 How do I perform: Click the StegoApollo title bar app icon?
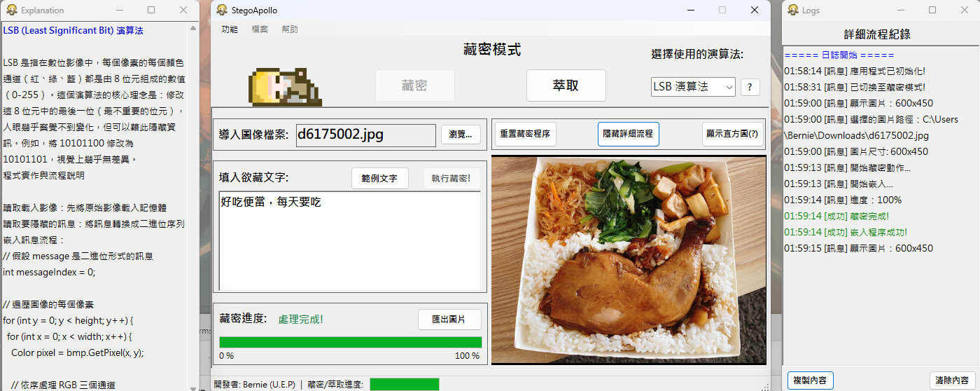222,10
